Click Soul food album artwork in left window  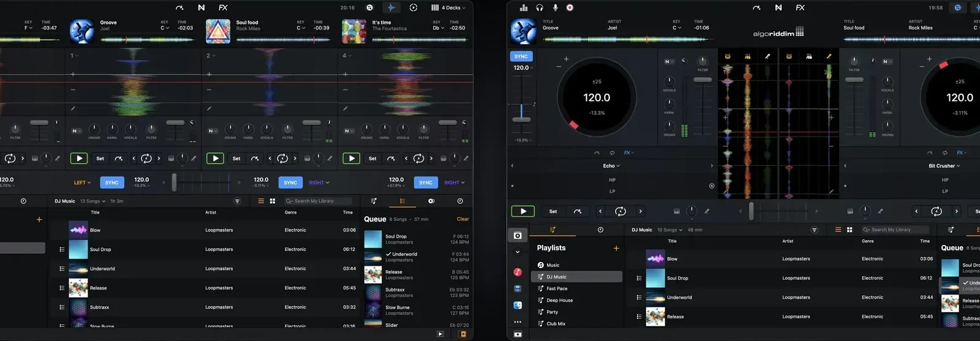click(218, 31)
